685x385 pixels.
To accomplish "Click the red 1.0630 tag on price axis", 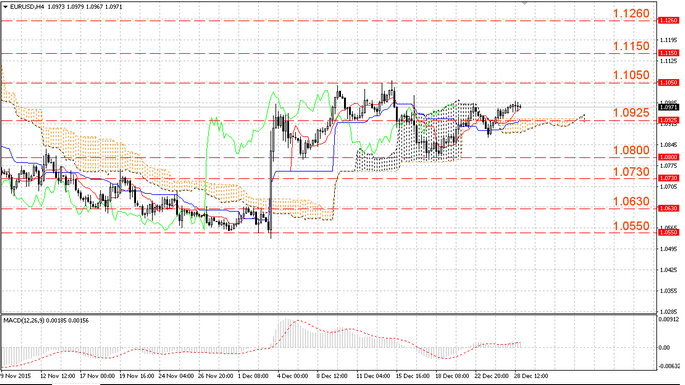I will point(668,208).
